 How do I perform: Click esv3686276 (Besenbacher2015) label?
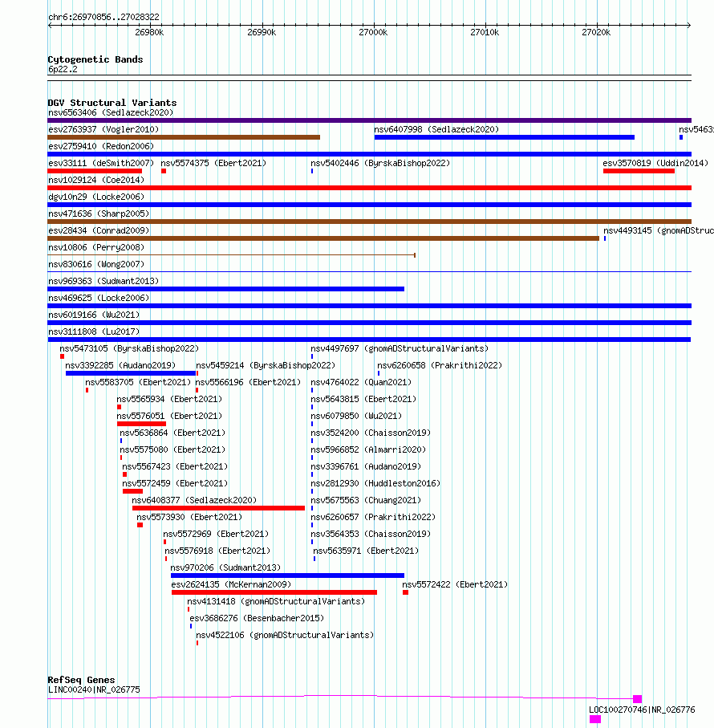[x=257, y=618]
